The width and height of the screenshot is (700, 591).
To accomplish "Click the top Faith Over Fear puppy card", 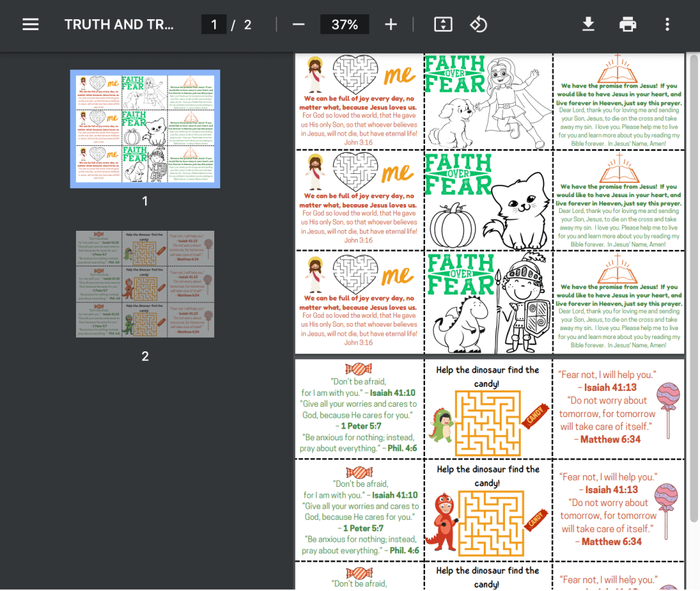I will 489,101.
